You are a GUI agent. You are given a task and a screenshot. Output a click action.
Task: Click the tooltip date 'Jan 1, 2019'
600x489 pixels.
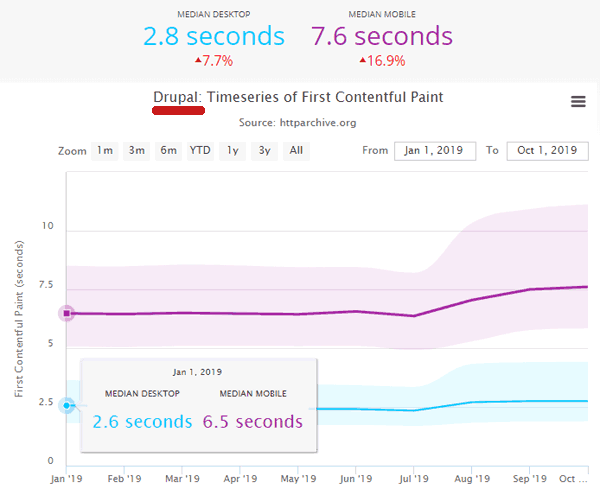[197, 372]
